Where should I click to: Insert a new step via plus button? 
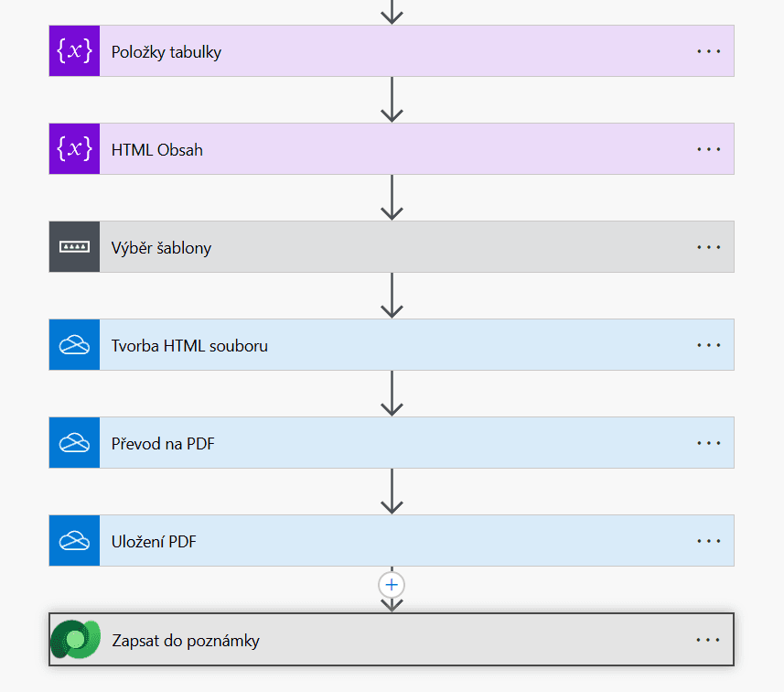pyautogui.click(x=392, y=585)
